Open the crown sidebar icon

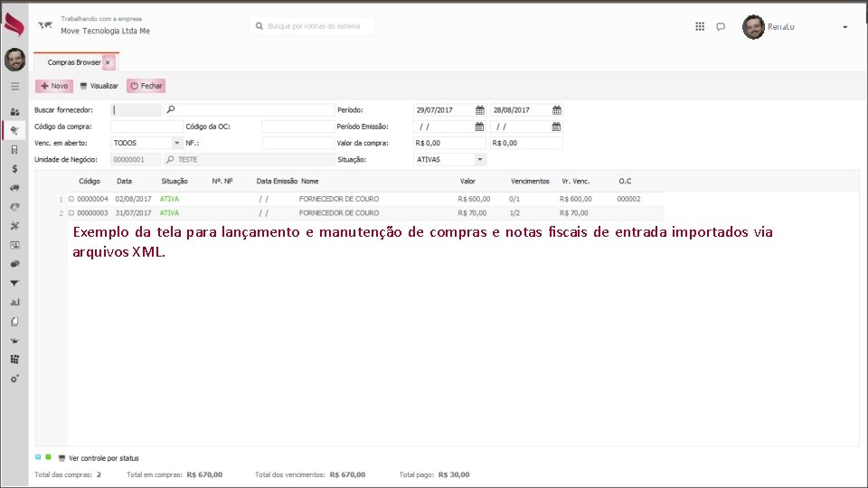15,341
